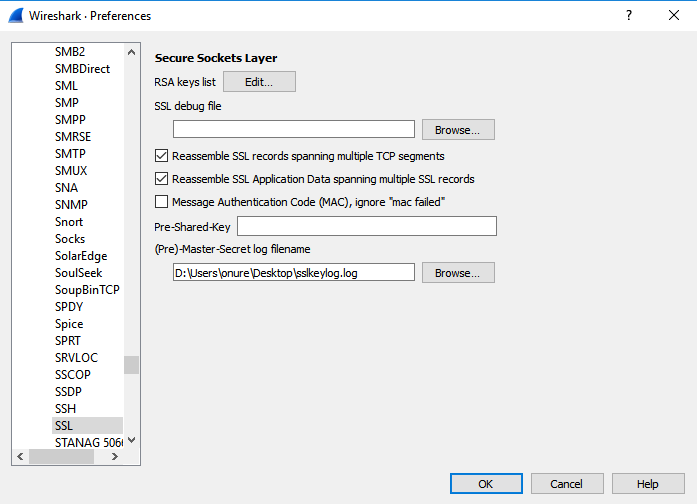Select SoupBinTCP protocol
Viewport: 697px width, 504px height.
(87, 290)
